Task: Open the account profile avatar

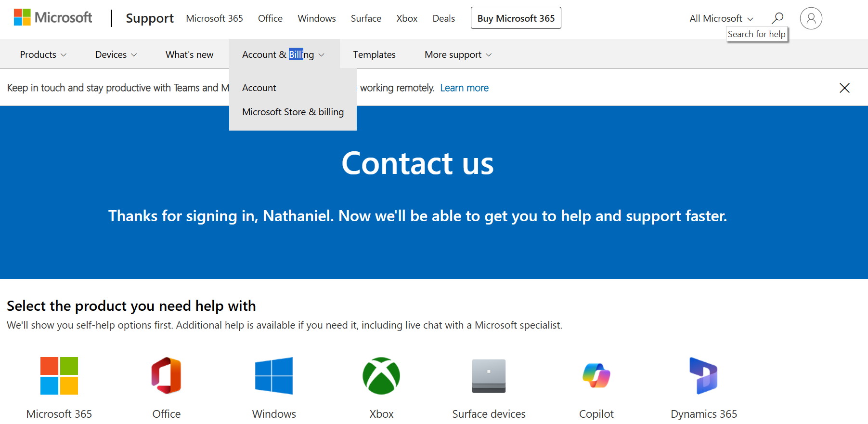Action: click(x=811, y=18)
